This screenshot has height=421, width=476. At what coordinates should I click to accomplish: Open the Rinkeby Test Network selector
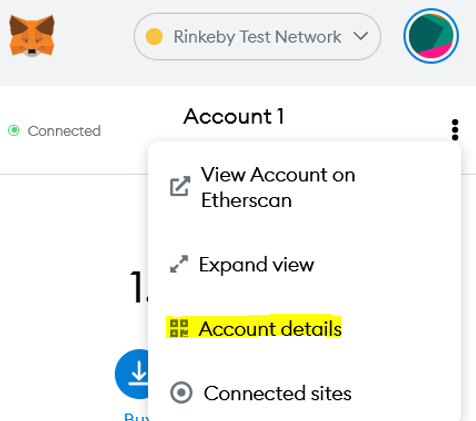pos(257,37)
